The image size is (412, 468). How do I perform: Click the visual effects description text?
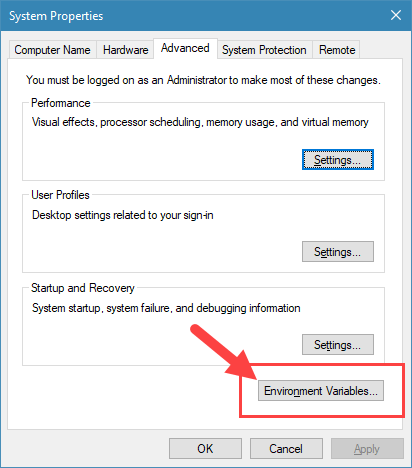click(x=200, y=122)
